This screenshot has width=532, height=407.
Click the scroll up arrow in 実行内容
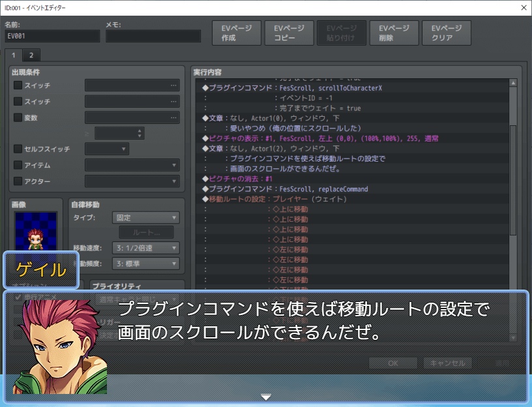pos(513,83)
